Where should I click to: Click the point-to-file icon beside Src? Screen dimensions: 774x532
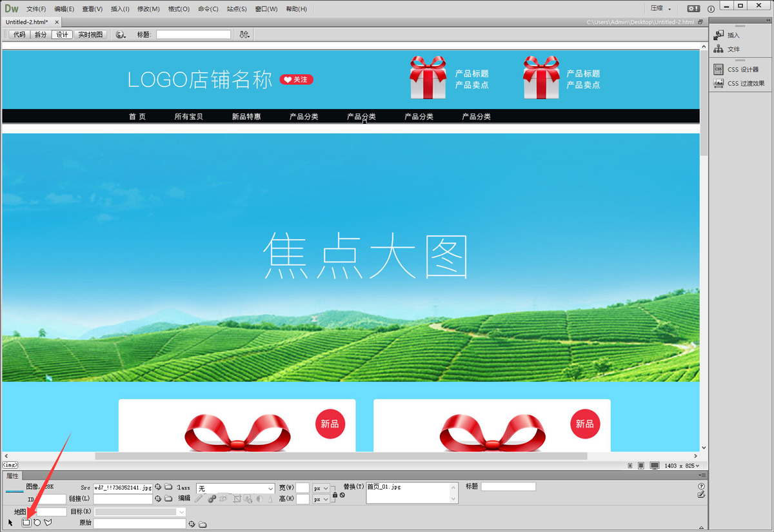(158, 488)
